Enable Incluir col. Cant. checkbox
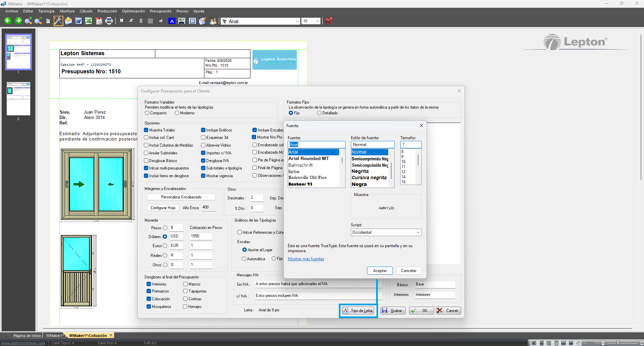This screenshot has width=644, height=346. (146, 138)
